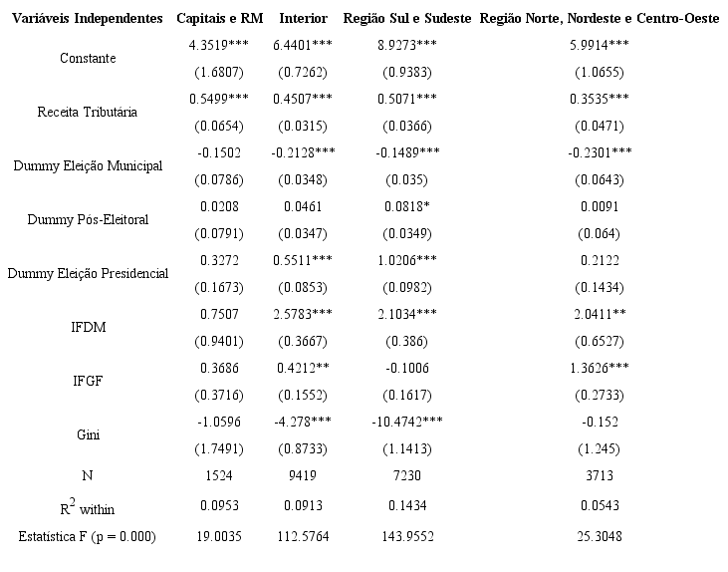Click the Estatística F (p = 0.000) label
The width and height of the screenshot is (728, 572).
(88, 536)
